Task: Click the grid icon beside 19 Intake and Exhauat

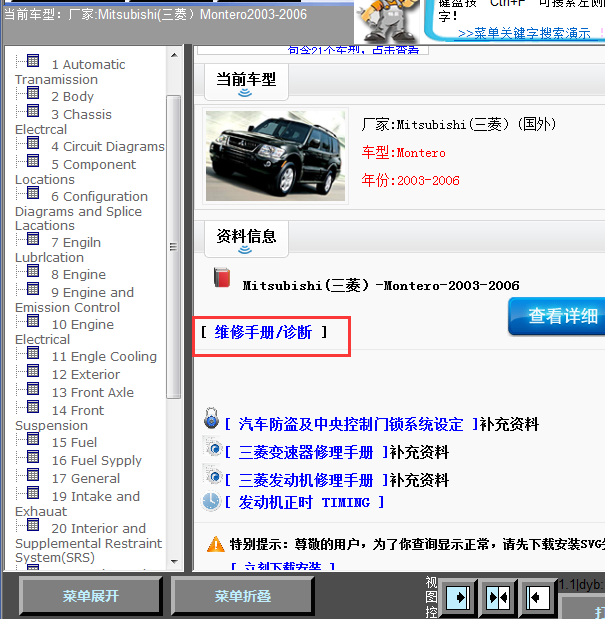Action: coord(33,493)
